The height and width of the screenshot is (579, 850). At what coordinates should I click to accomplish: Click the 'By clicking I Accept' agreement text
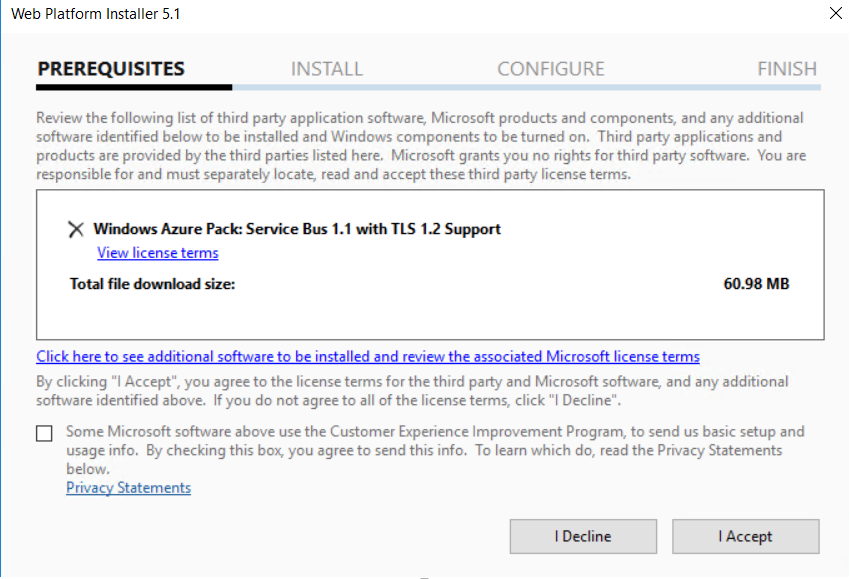point(412,390)
